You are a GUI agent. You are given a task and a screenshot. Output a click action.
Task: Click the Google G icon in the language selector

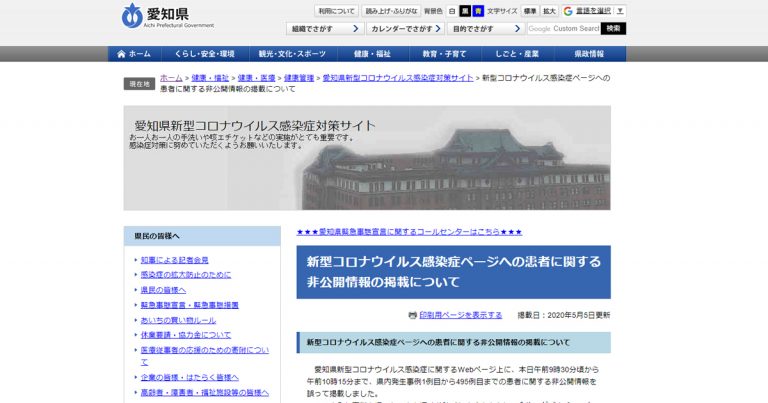click(x=568, y=11)
